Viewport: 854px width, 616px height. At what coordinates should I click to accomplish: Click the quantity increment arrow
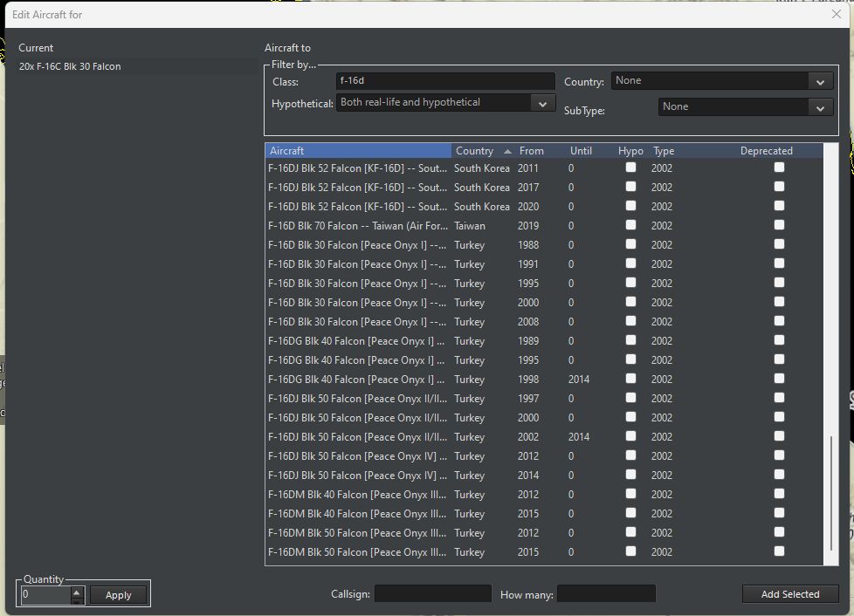tap(77, 591)
